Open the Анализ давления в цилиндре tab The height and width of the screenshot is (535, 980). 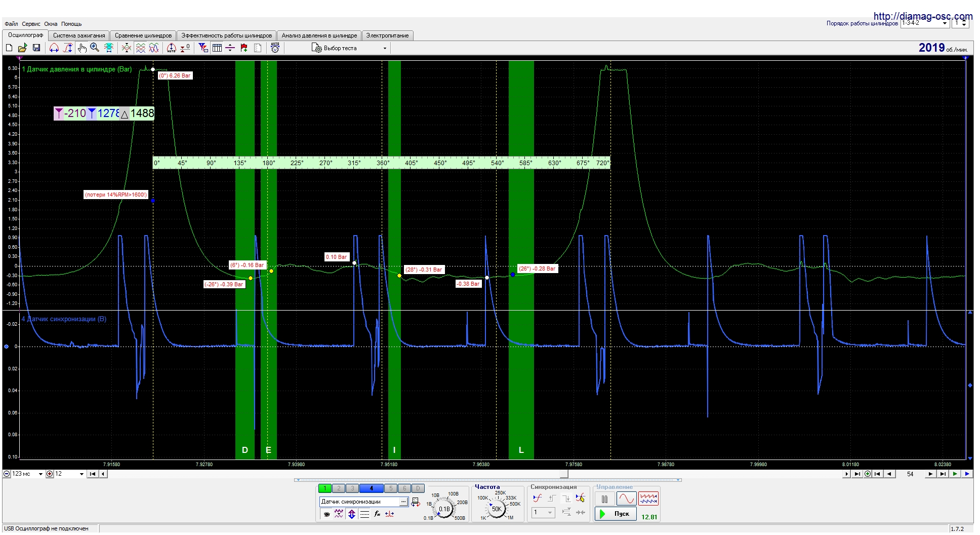[319, 35]
